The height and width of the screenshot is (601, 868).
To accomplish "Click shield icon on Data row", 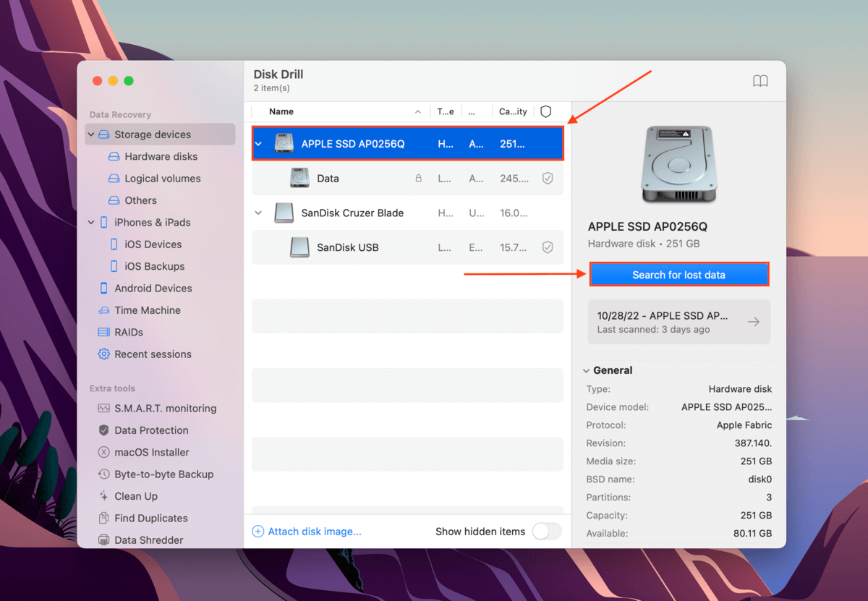I will pos(548,179).
